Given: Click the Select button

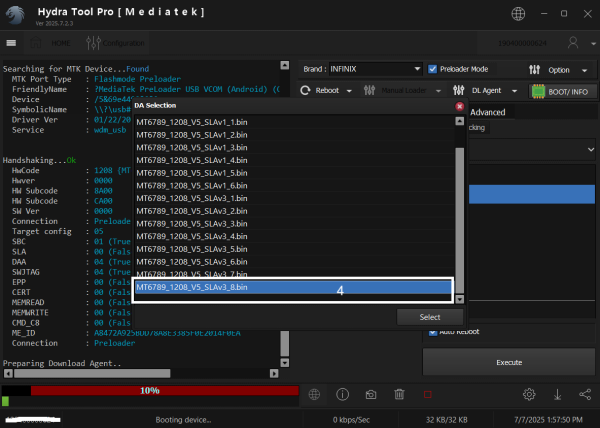Looking at the screenshot, I should click(x=430, y=317).
